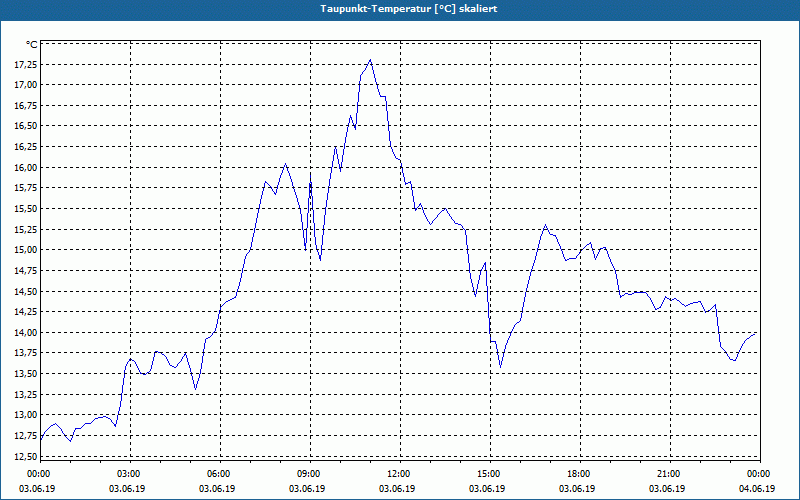Pick the 16,00 y-axis label
Image resolution: width=800 pixels, height=500 pixels.
pos(27,167)
